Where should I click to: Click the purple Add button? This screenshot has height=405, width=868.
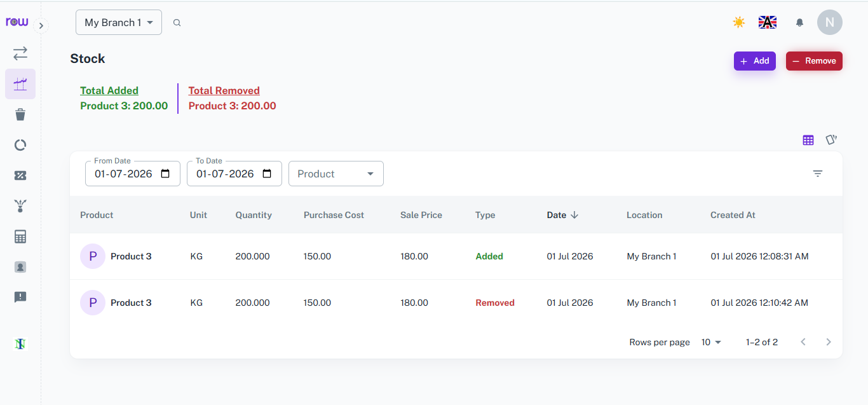tap(755, 61)
